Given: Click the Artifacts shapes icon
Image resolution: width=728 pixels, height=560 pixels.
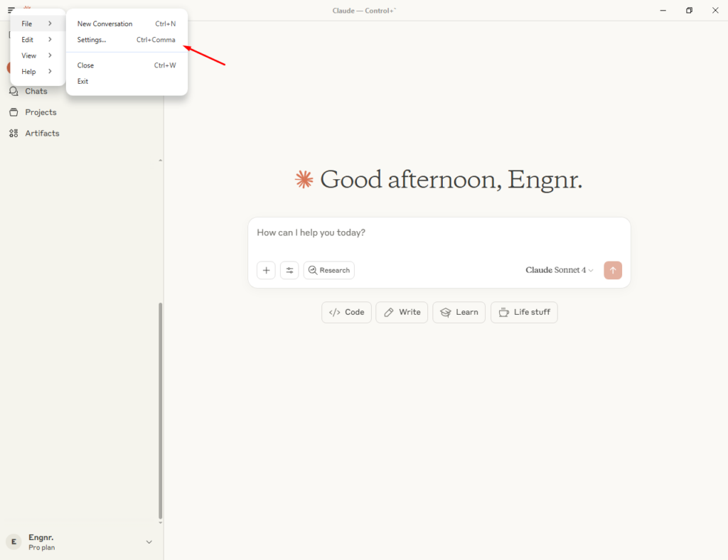Looking at the screenshot, I should [x=14, y=133].
